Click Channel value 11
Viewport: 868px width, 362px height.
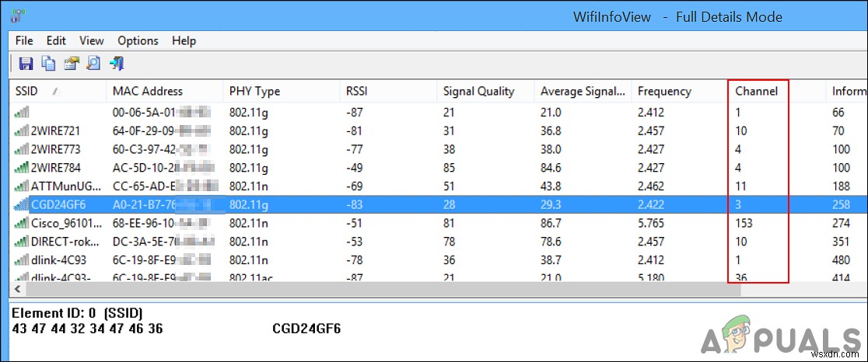click(740, 186)
